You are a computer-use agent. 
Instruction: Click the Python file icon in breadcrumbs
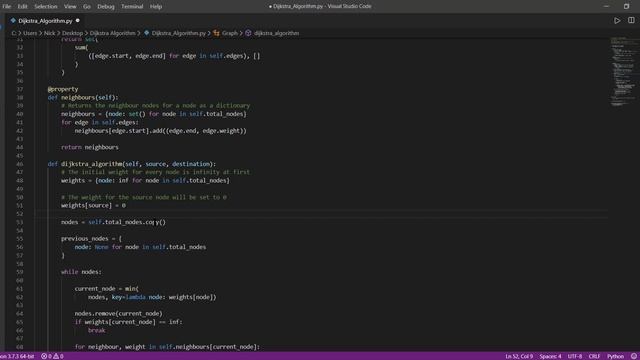point(147,33)
